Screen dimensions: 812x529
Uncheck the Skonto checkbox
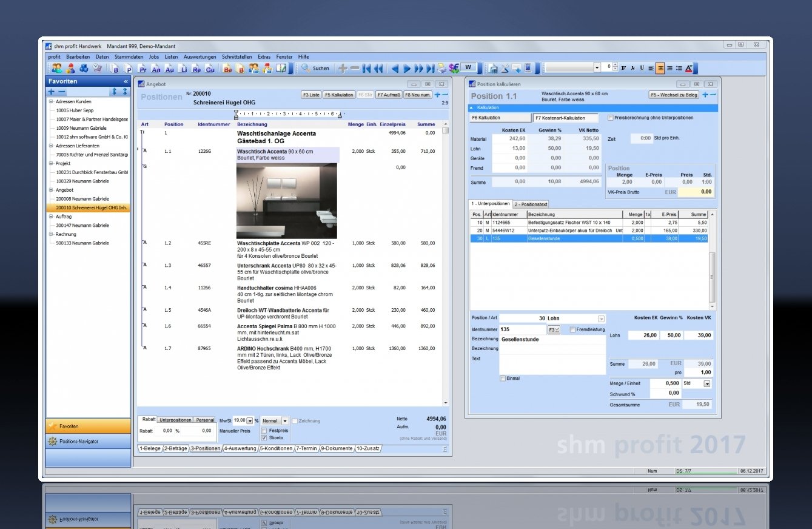(x=264, y=437)
